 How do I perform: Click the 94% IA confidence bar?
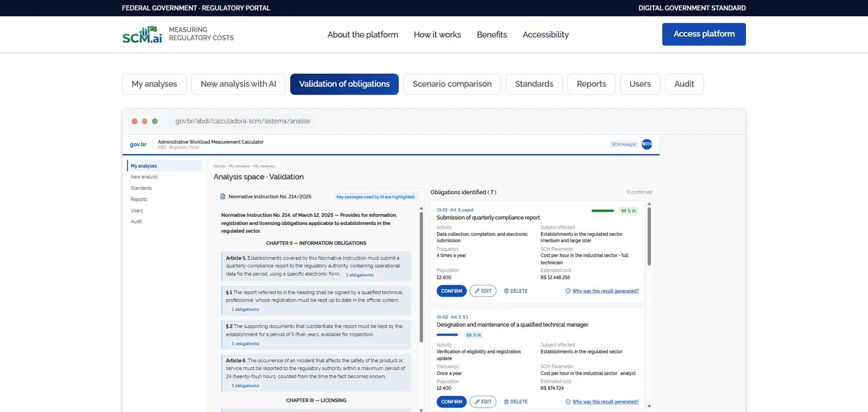click(x=603, y=211)
